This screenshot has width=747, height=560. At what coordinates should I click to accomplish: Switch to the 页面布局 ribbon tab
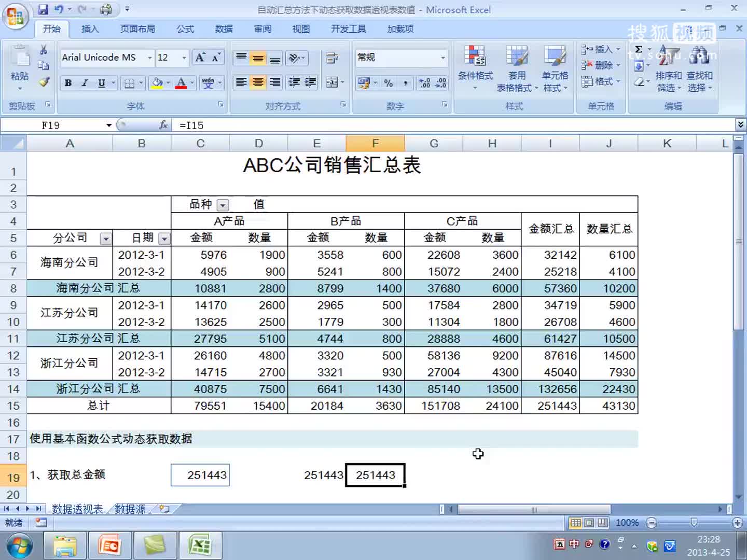click(137, 29)
